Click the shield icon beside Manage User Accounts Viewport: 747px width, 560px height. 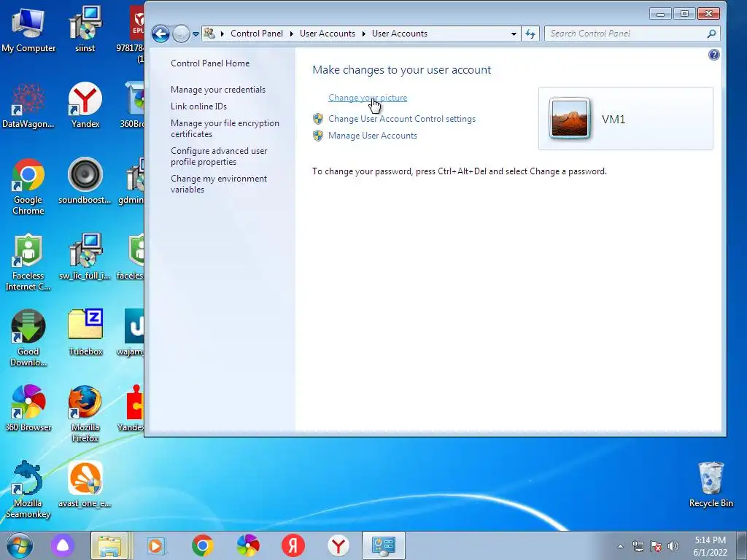click(x=318, y=136)
